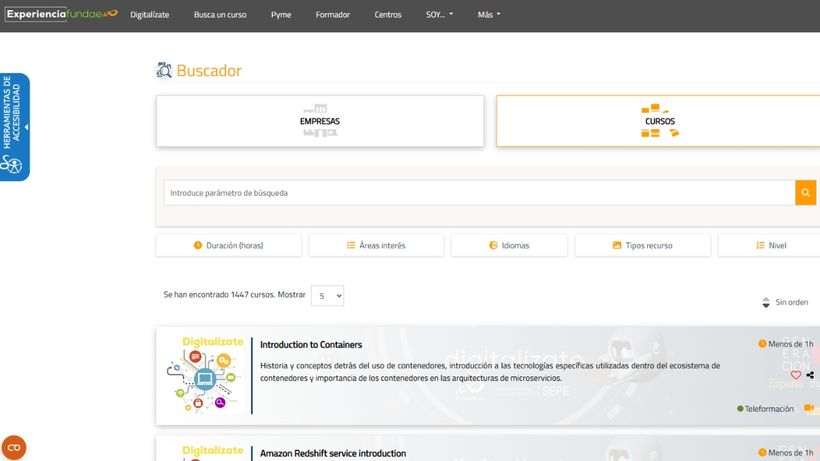Open the results-per-page dropdown showing 5
The width and height of the screenshot is (820, 461).
(327, 296)
